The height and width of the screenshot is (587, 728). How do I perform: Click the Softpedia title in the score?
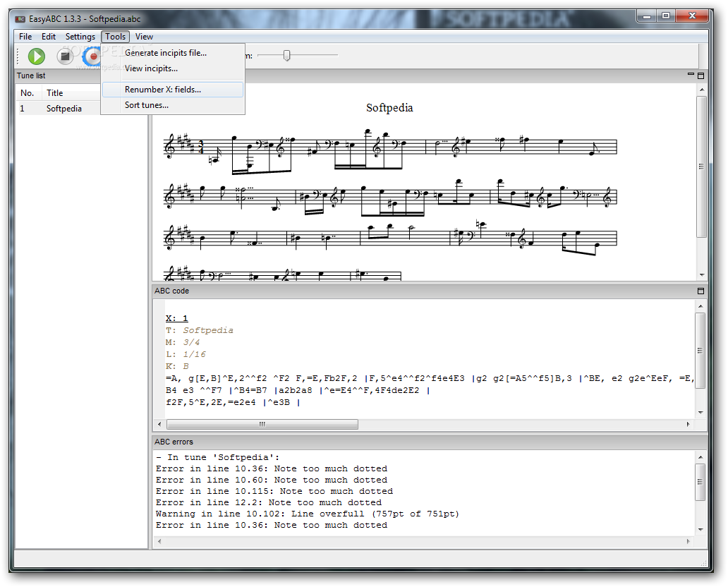click(389, 108)
